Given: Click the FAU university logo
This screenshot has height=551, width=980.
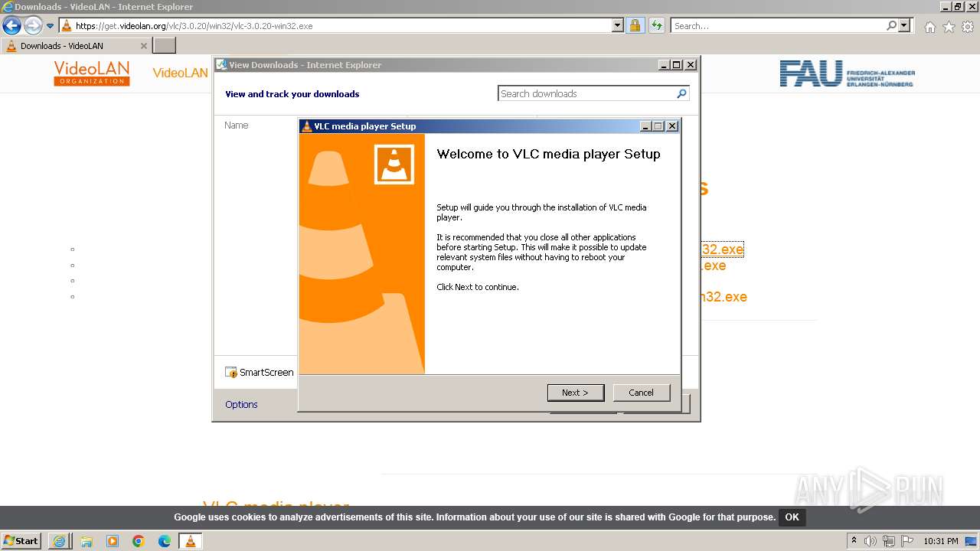Looking at the screenshot, I should [x=847, y=73].
